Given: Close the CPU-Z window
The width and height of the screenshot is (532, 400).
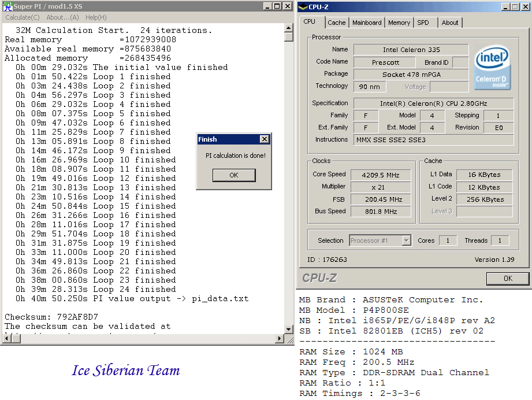Looking at the screenshot, I should coord(524,7).
